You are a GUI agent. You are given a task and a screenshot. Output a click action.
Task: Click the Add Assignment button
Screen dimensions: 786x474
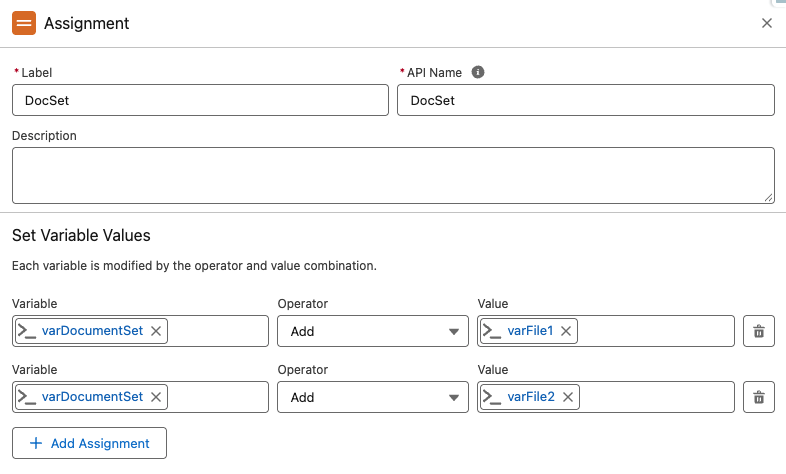click(x=89, y=443)
